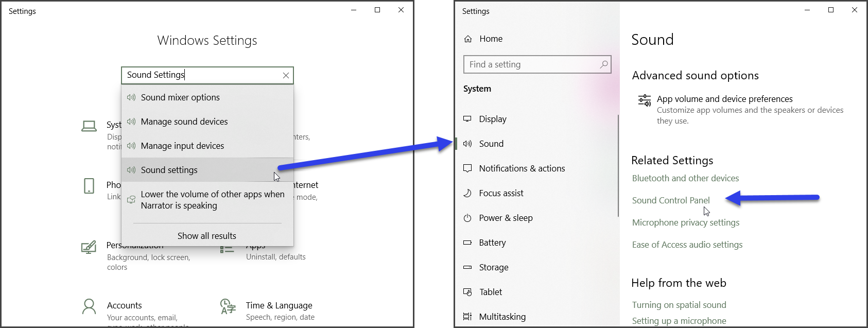The image size is (868, 328).
Task: Minimize the Sound settings window
Action: 807,10
